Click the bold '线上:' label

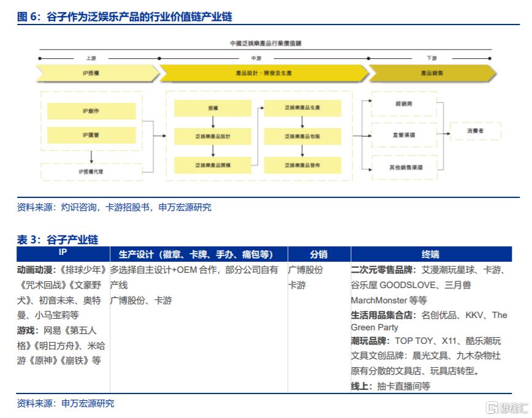[x=362, y=386]
